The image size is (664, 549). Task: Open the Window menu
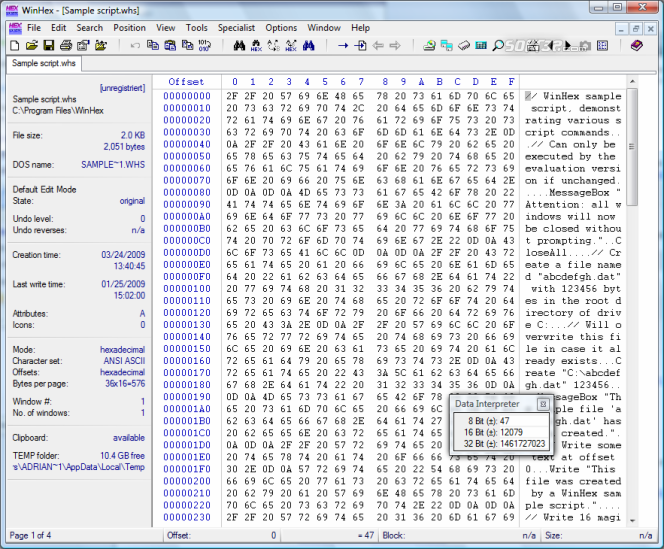coord(324,28)
